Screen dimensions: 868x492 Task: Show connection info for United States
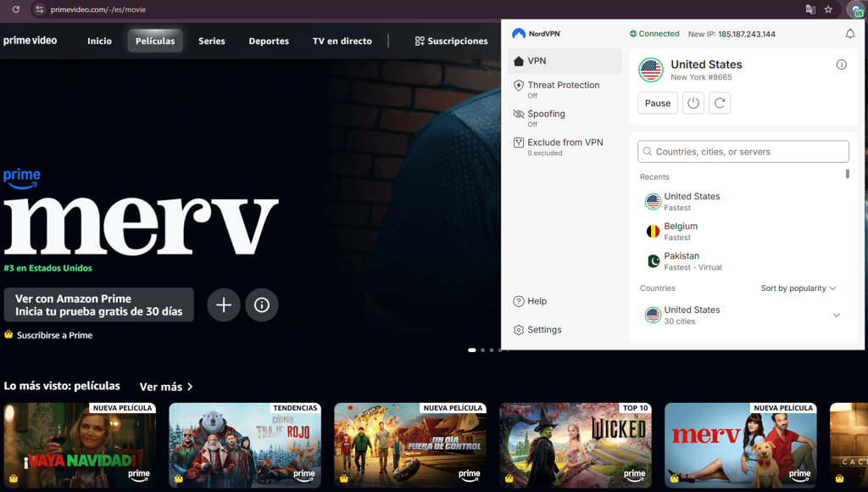(x=841, y=64)
